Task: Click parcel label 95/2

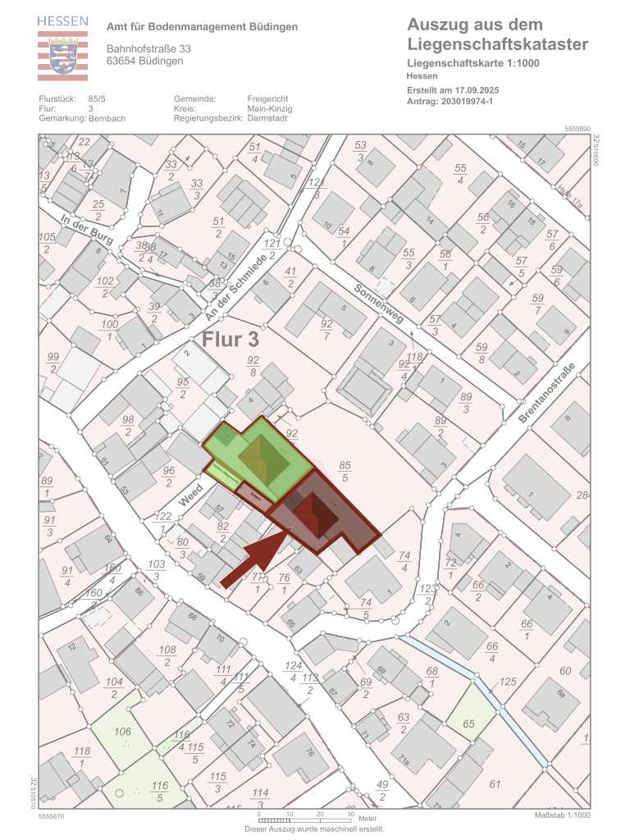Action: pos(183,388)
